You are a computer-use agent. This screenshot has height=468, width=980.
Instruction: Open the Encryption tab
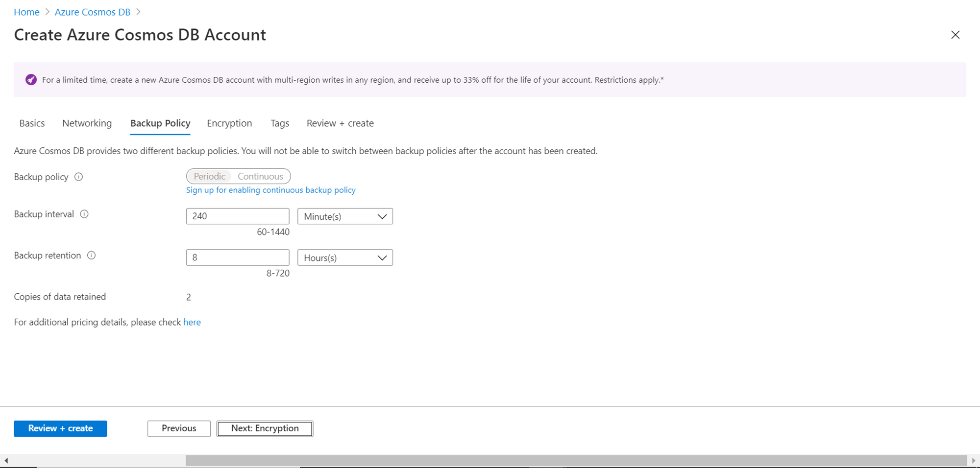(229, 123)
